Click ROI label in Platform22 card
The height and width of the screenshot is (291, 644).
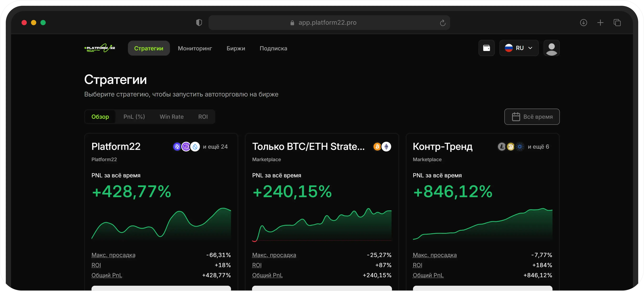(x=96, y=265)
